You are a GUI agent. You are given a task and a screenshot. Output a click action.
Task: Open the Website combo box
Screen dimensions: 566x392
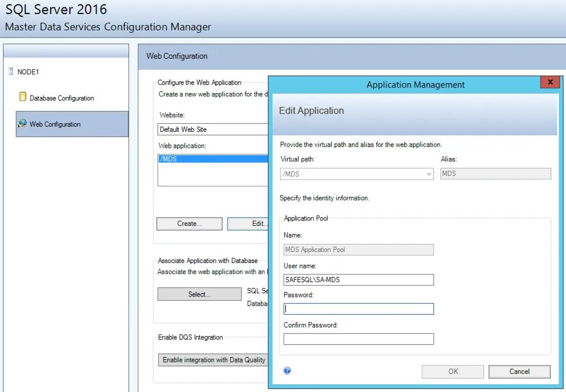[213, 129]
